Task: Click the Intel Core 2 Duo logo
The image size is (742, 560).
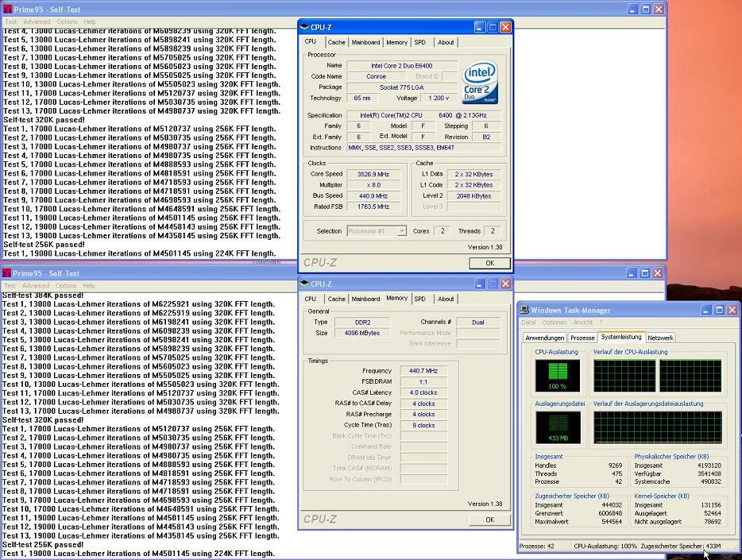Action: [x=480, y=83]
